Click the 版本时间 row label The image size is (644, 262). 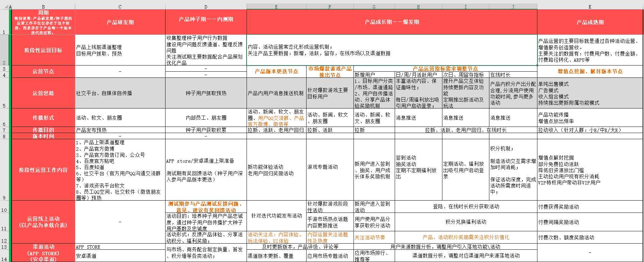pyautogui.click(x=43, y=136)
